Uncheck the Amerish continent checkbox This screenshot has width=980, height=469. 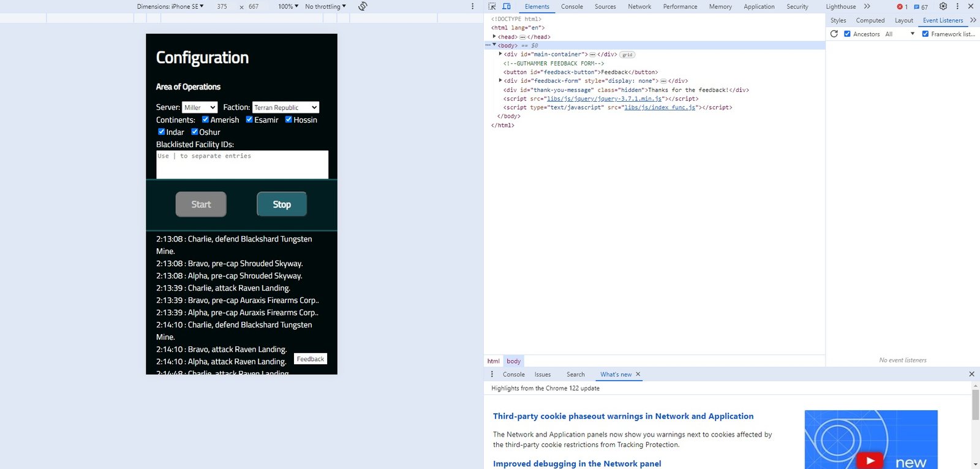[205, 120]
